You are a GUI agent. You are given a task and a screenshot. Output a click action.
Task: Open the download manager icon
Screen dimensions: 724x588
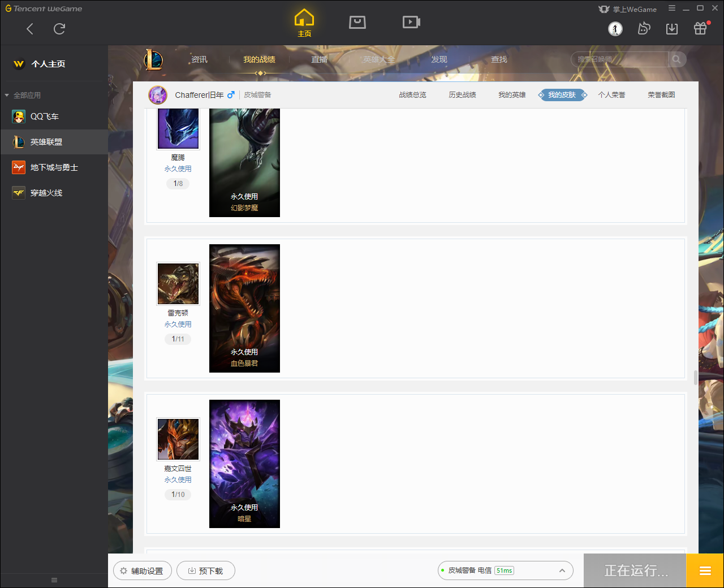click(672, 29)
